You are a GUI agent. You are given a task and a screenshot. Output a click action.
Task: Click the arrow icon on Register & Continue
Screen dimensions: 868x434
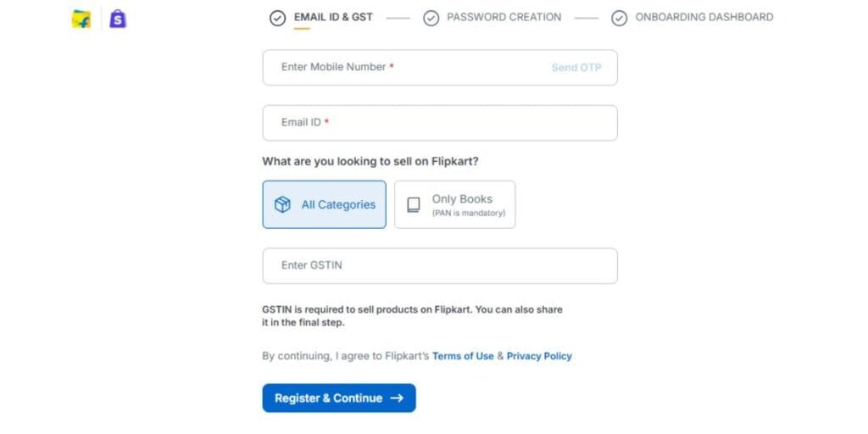(x=397, y=398)
